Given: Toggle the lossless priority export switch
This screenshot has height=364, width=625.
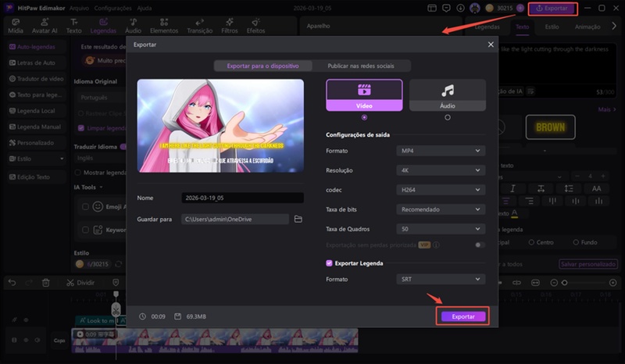Looking at the screenshot, I should [x=480, y=245].
